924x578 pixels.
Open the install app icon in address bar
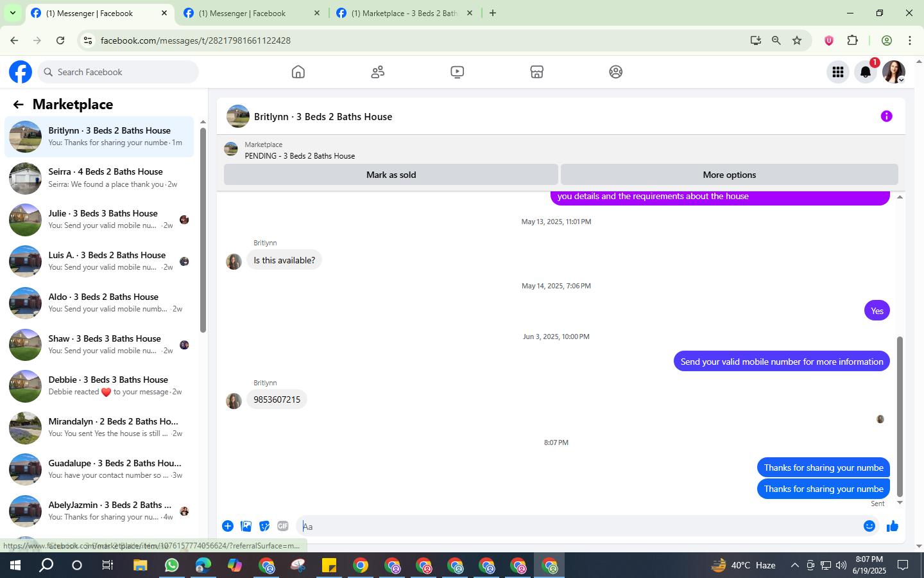[756, 40]
